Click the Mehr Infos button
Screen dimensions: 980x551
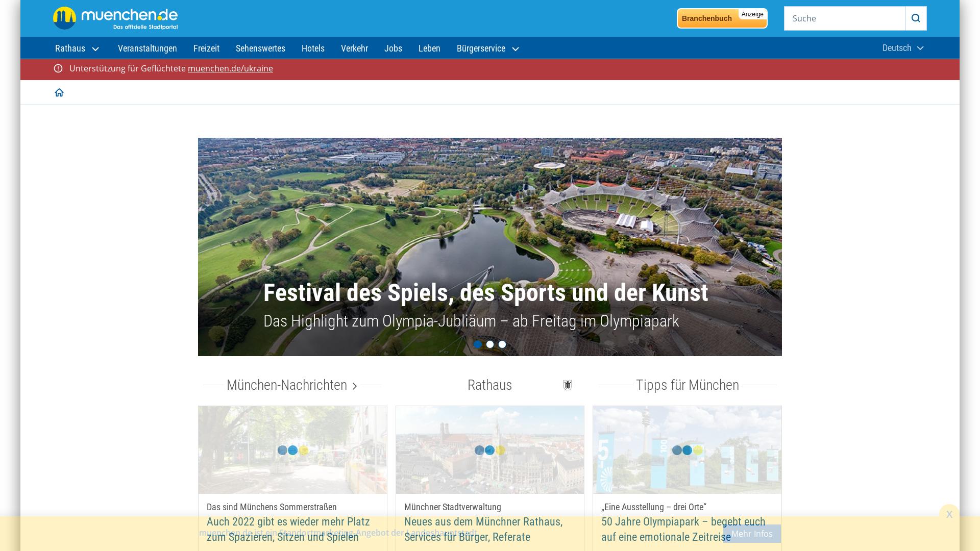coord(752,534)
